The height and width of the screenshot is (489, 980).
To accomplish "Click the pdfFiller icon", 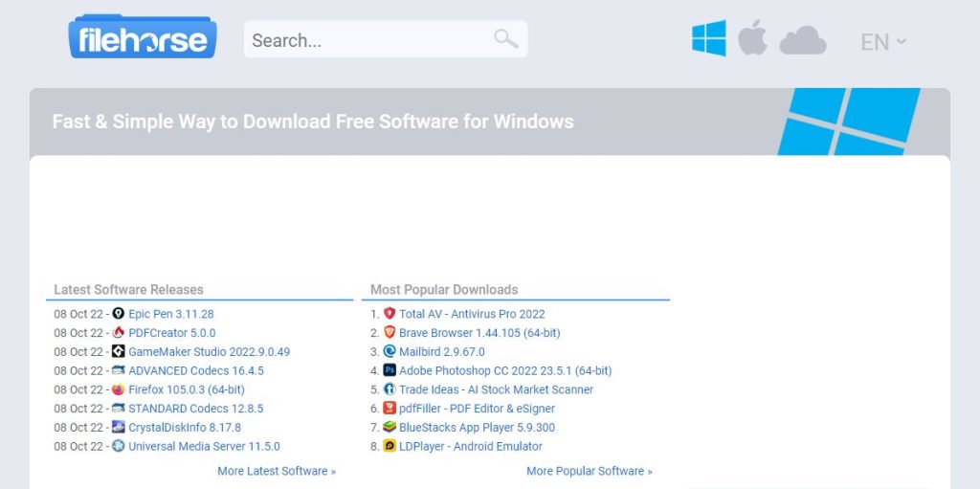I will 390,408.
